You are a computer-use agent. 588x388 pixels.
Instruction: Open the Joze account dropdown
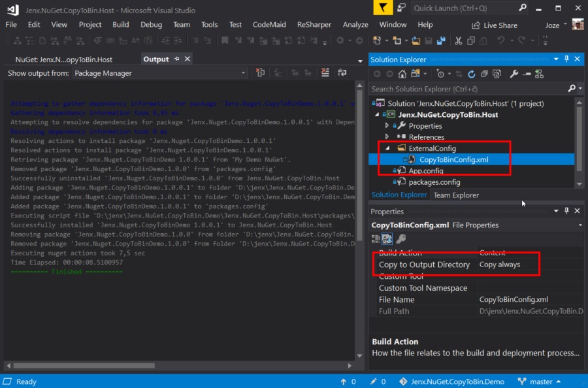click(x=556, y=25)
